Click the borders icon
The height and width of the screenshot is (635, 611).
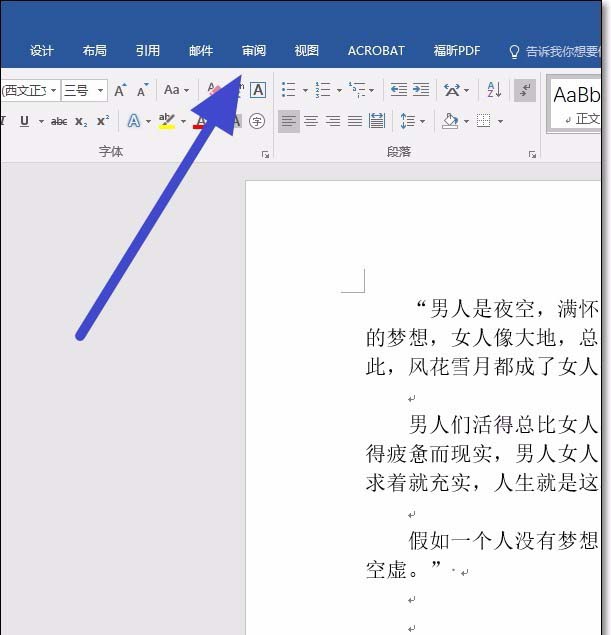pos(483,121)
